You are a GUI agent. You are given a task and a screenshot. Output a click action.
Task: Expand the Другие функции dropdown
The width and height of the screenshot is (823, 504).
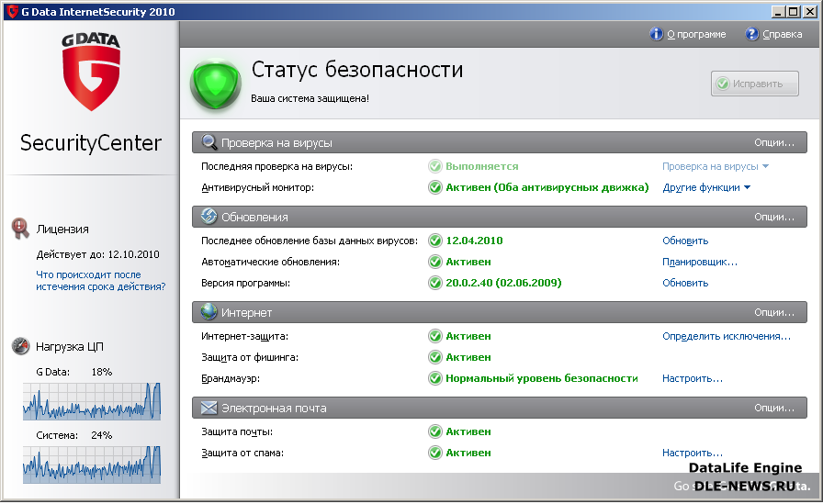[x=706, y=187]
